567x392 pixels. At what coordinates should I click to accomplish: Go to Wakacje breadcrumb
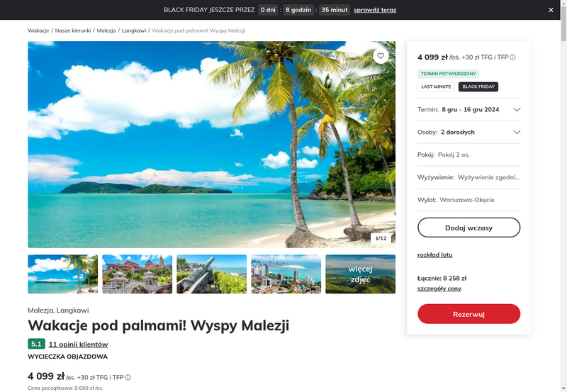pos(38,30)
